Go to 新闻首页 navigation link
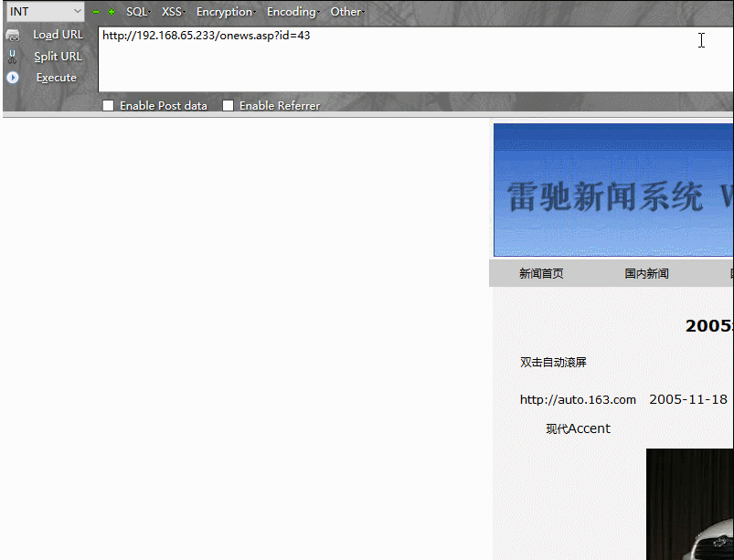The height and width of the screenshot is (560, 734). coord(541,273)
